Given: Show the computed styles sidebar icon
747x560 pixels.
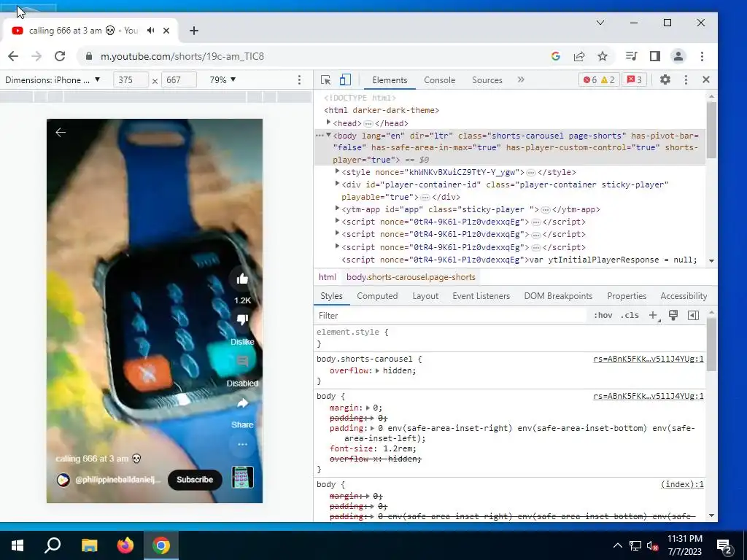Looking at the screenshot, I should [693, 315].
